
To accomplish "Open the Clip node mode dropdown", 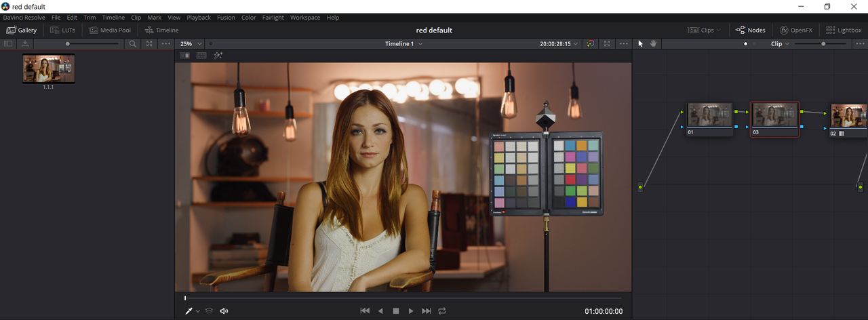I will coord(781,43).
